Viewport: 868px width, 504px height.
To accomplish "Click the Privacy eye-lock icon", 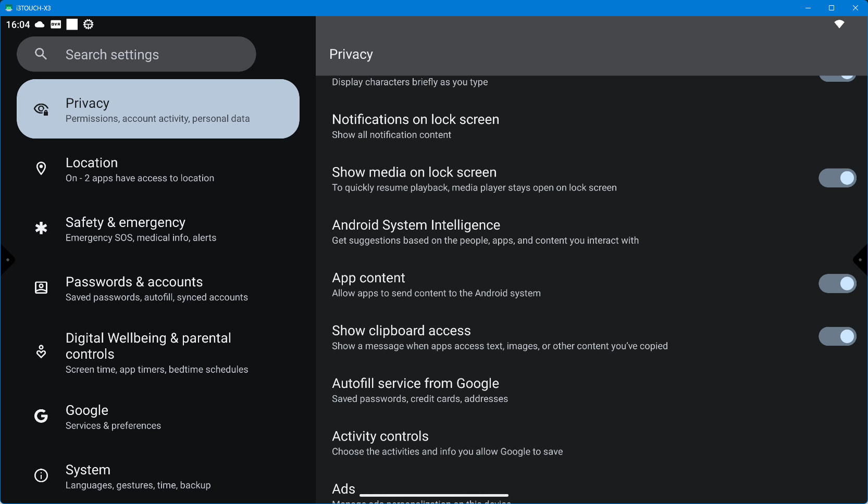I will [41, 109].
